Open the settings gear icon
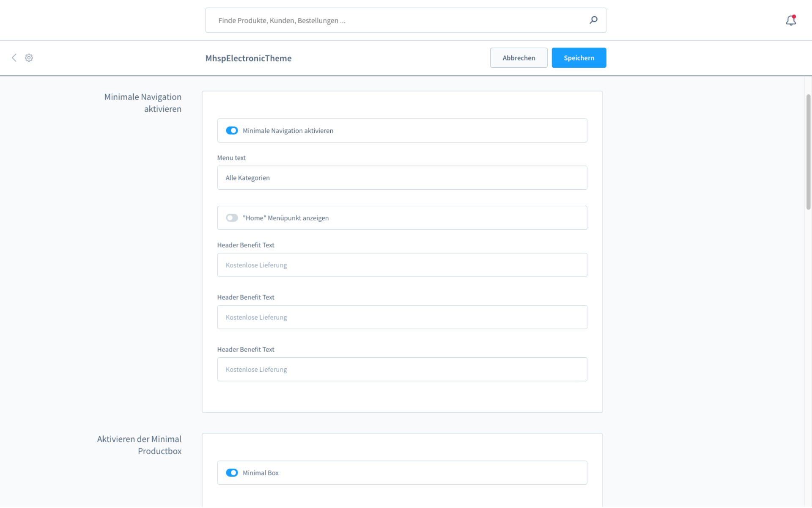Screen dimensions: 812x508 pos(29,58)
